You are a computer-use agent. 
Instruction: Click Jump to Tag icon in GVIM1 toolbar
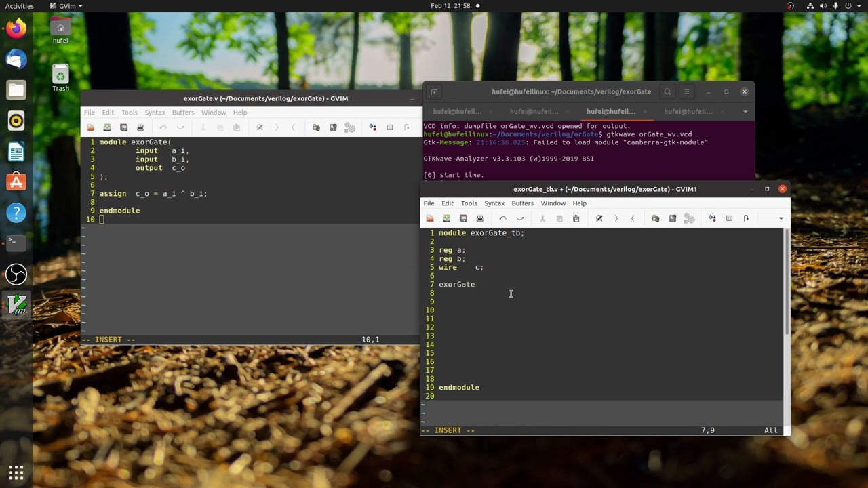coord(746,218)
